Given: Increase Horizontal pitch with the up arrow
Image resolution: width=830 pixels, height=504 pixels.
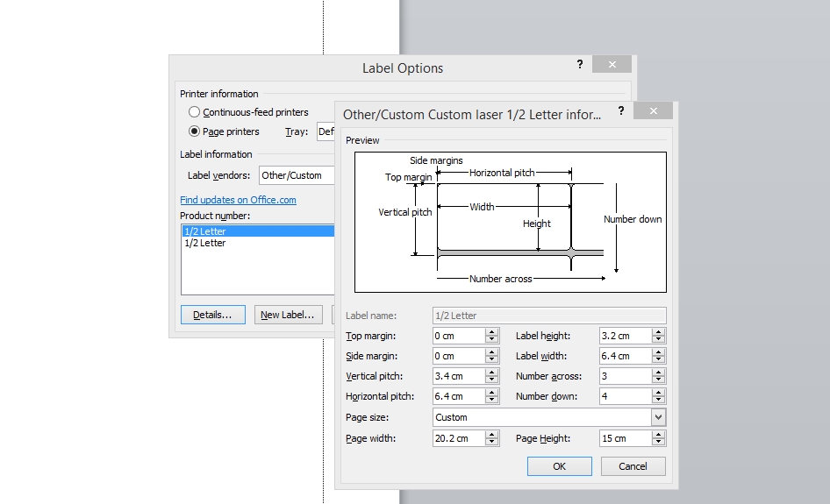Looking at the screenshot, I should (491, 393).
